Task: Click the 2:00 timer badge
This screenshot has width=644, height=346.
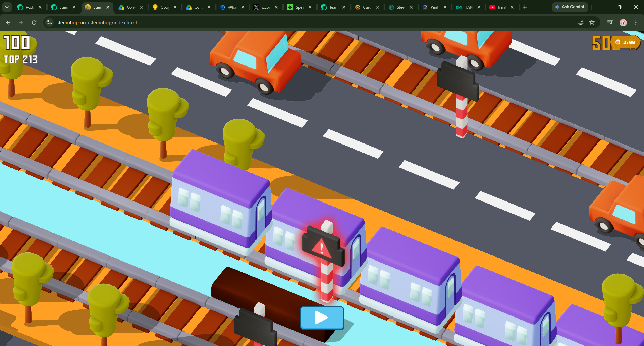Action: (626, 42)
